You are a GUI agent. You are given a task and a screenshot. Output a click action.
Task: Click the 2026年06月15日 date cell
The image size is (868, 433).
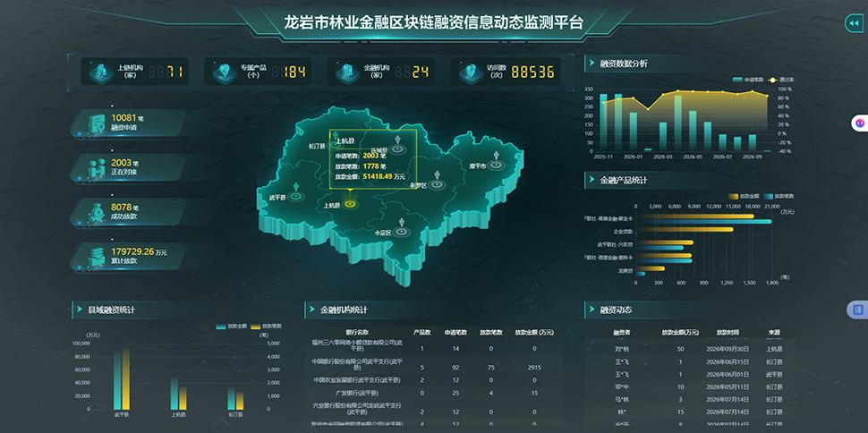pos(728,361)
